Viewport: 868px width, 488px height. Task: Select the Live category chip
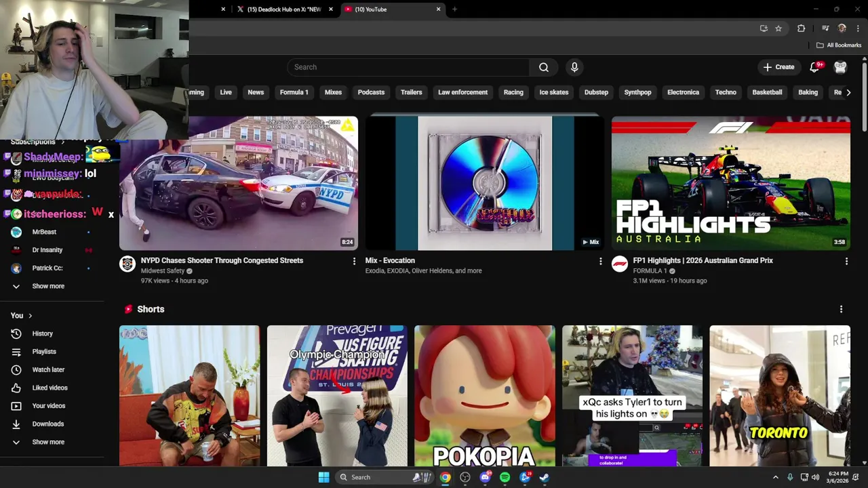pos(226,92)
